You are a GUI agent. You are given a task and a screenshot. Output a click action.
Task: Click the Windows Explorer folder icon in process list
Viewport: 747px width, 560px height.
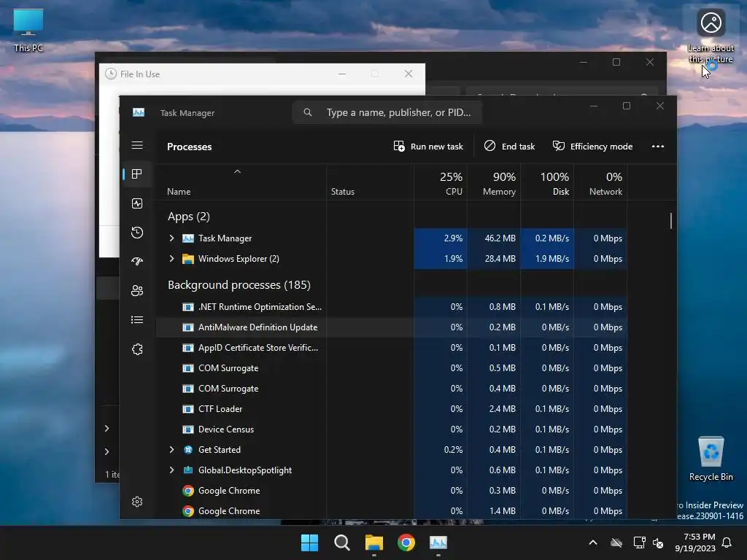point(188,259)
